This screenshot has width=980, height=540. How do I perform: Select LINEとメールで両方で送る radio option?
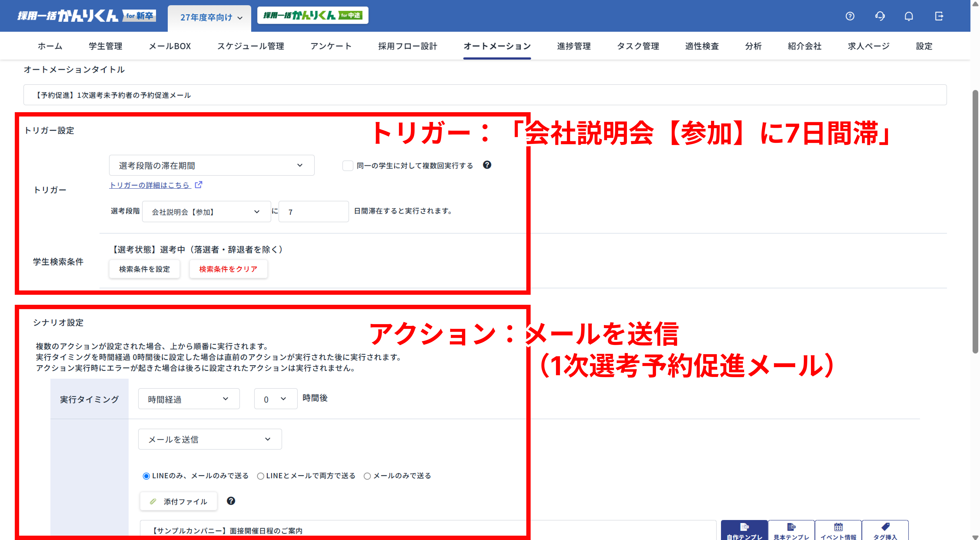pyautogui.click(x=261, y=476)
